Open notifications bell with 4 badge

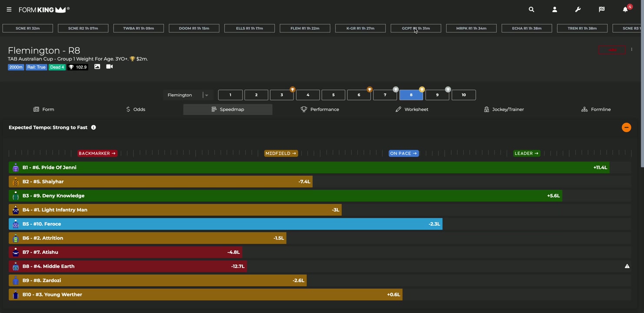pos(625,10)
